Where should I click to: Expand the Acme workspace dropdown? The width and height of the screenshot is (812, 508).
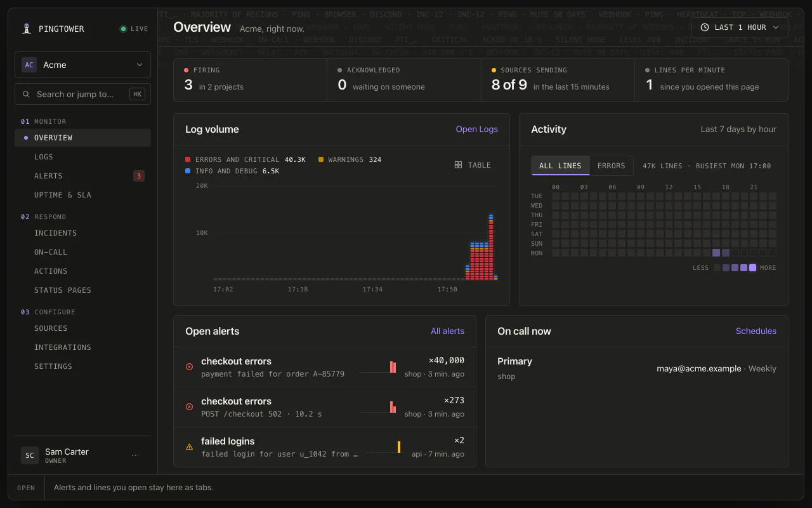point(82,65)
